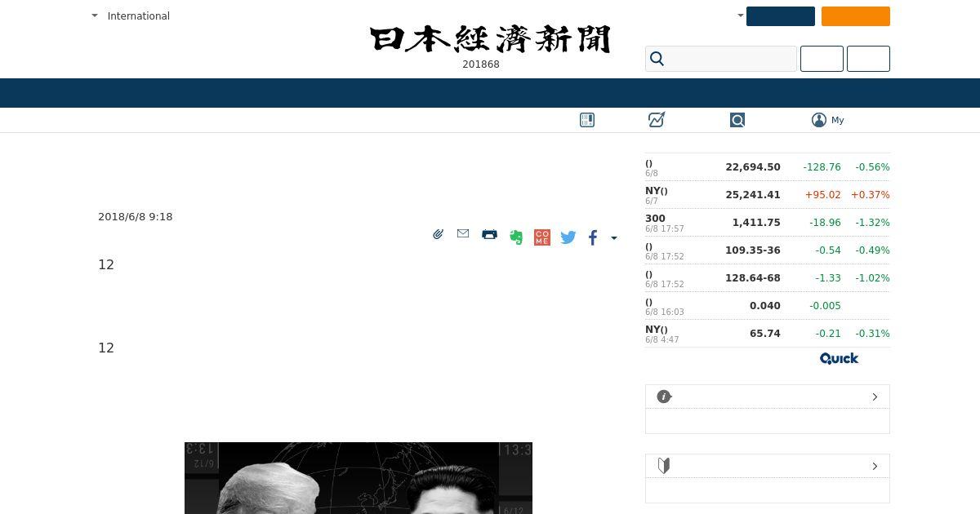Click the exchange rate 109.35-36
The image size is (980, 514).
click(753, 250)
